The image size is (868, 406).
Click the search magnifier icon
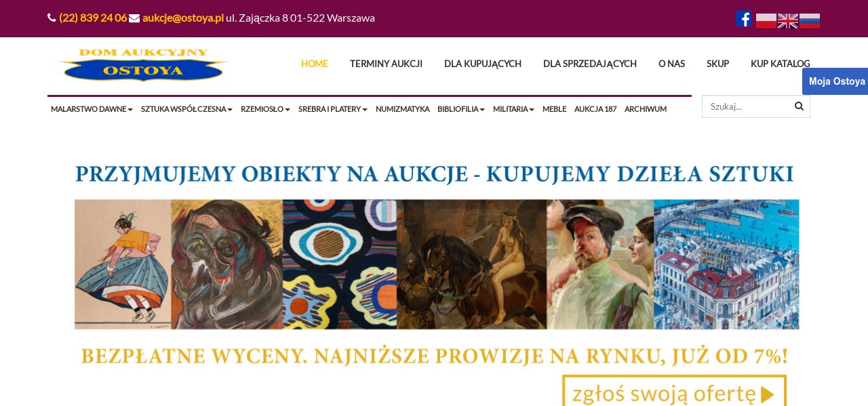(799, 106)
